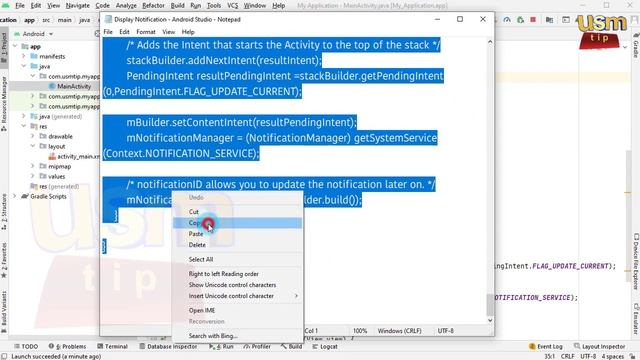Click UTF-8 encoding in Android Studio status bar
640x360 pixels.
(588, 356)
